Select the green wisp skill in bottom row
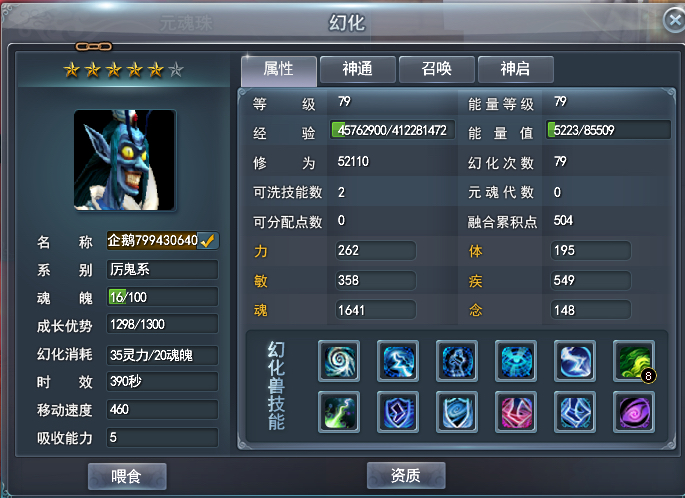Image resolution: width=685 pixels, height=498 pixels. click(339, 412)
